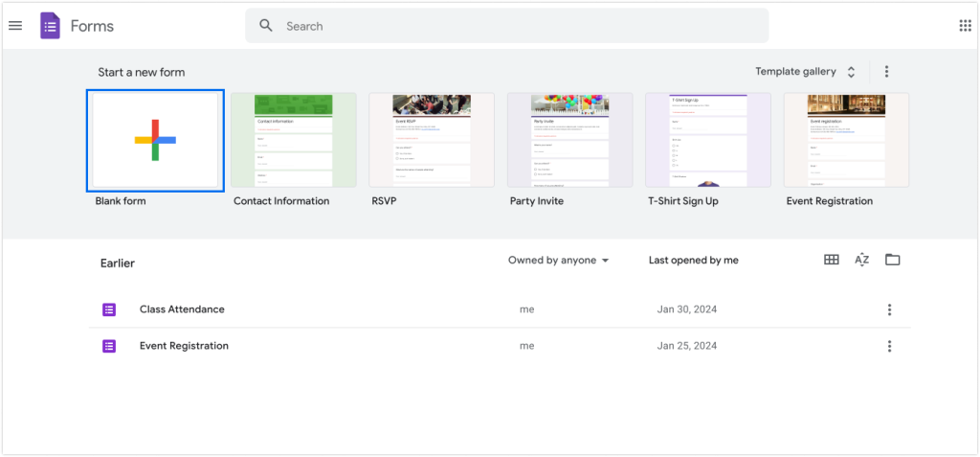Select the T-Shirt Sign Up template

[x=708, y=140]
